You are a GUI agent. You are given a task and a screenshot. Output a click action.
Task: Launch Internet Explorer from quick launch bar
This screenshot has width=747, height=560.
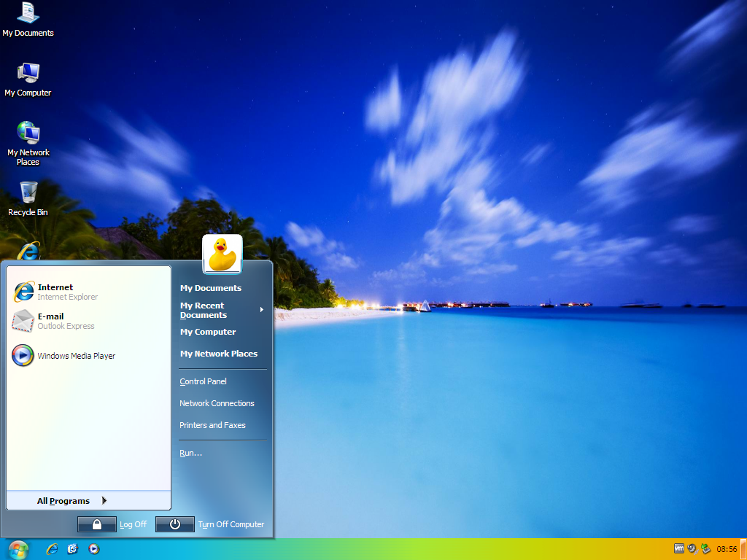(x=52, y=549)
